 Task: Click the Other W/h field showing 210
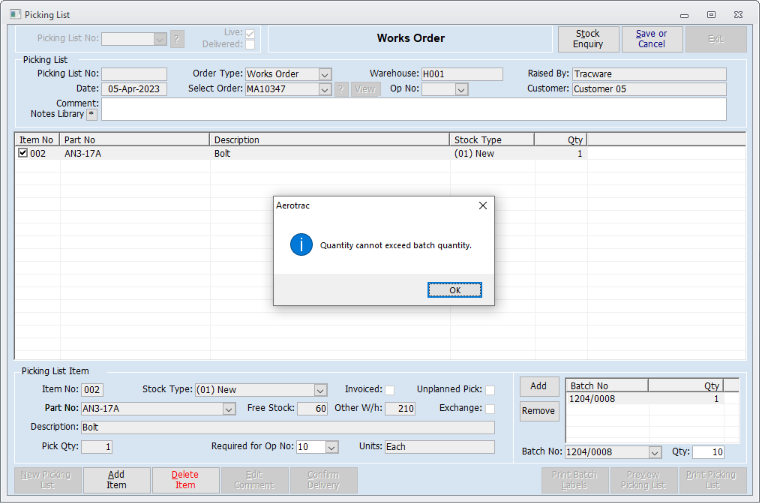(400, 409)
